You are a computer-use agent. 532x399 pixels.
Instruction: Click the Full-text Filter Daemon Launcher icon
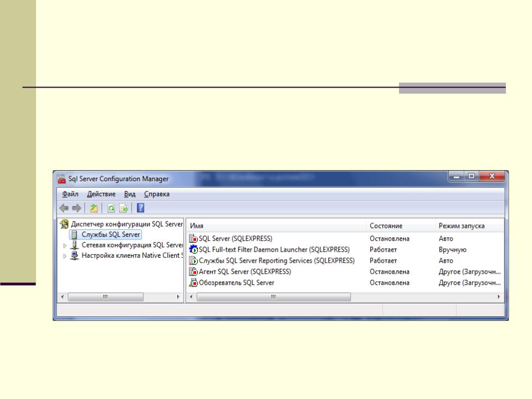tap(193, 249)
